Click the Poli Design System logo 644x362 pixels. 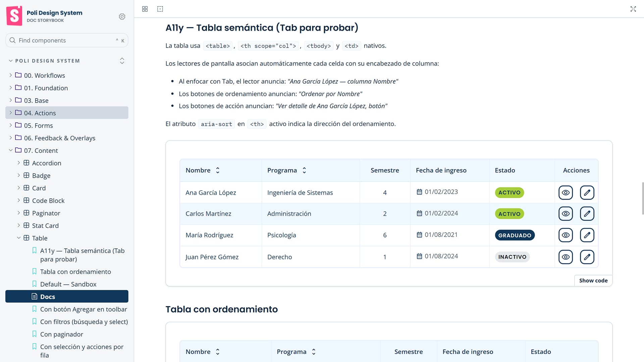14,16
